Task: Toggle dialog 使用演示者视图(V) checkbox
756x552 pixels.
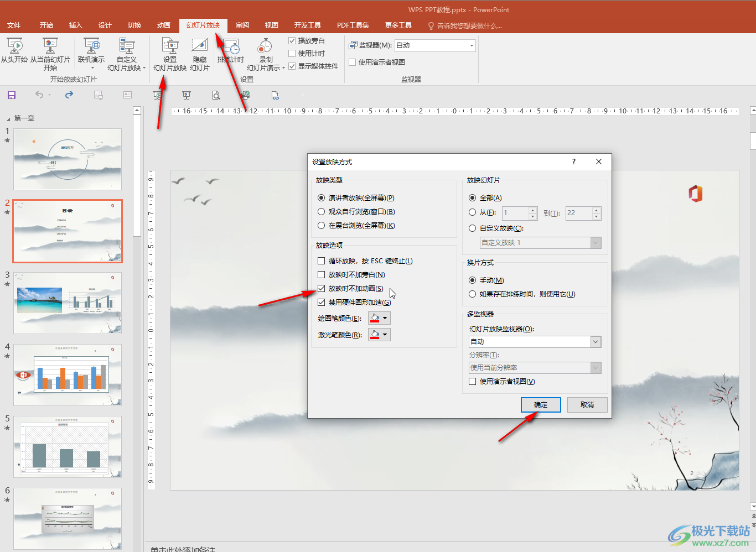Action: [472, 381]
